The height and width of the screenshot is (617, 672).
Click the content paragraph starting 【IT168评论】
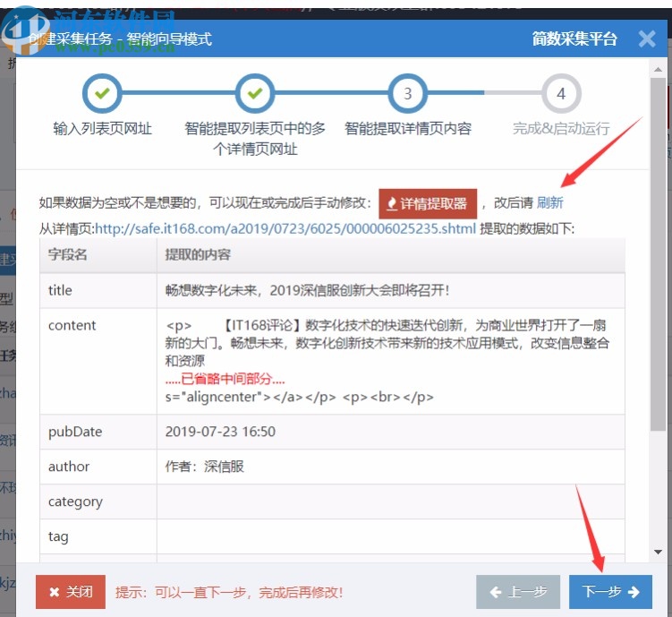coord(387,343)
